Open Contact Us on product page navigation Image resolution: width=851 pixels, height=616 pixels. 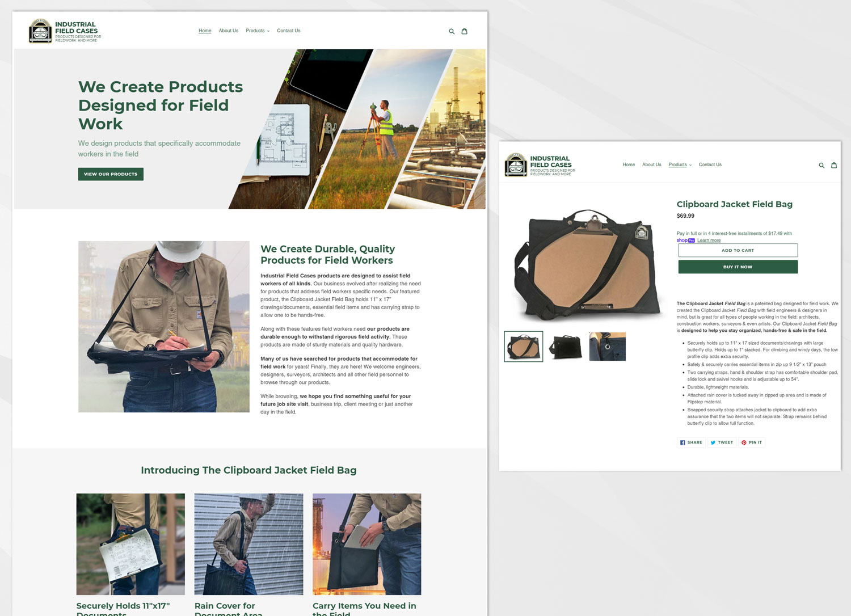pos(710,164)
